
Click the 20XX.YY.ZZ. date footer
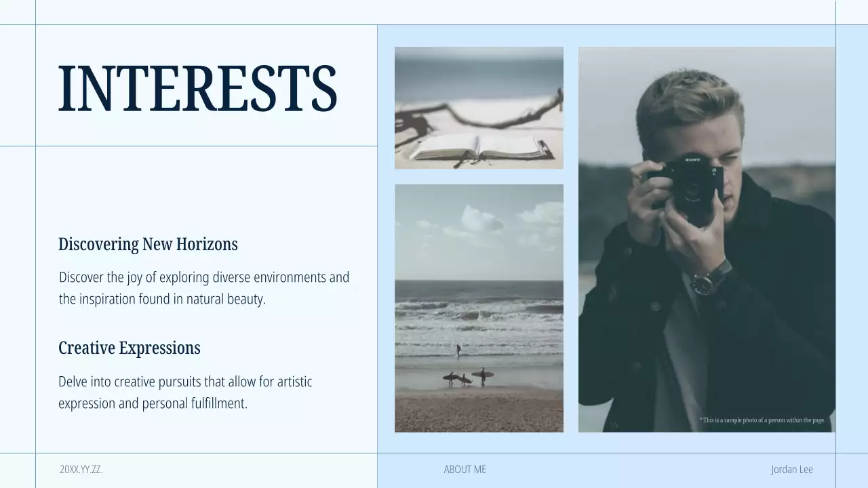click(x=81, y=469)
